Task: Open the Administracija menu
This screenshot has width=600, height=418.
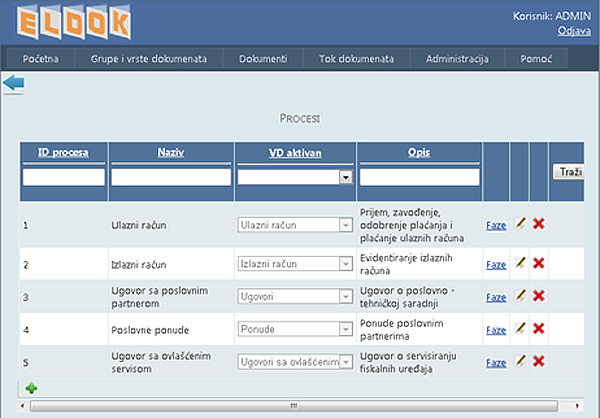Action: click(457, 59)
